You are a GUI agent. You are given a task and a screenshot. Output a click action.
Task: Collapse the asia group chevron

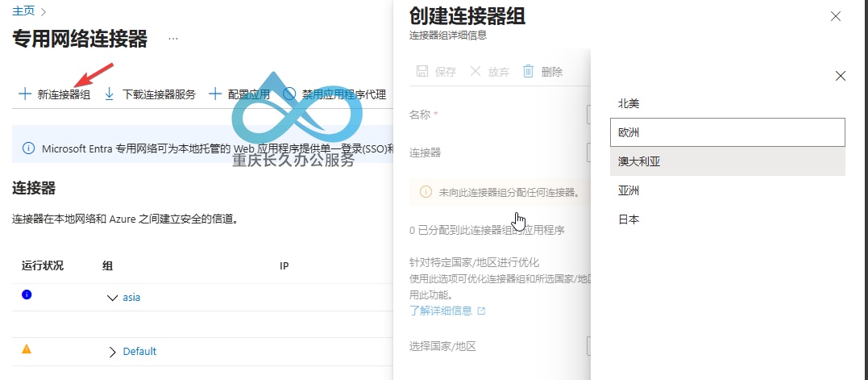pyautogui.click(x=112, y=298)
